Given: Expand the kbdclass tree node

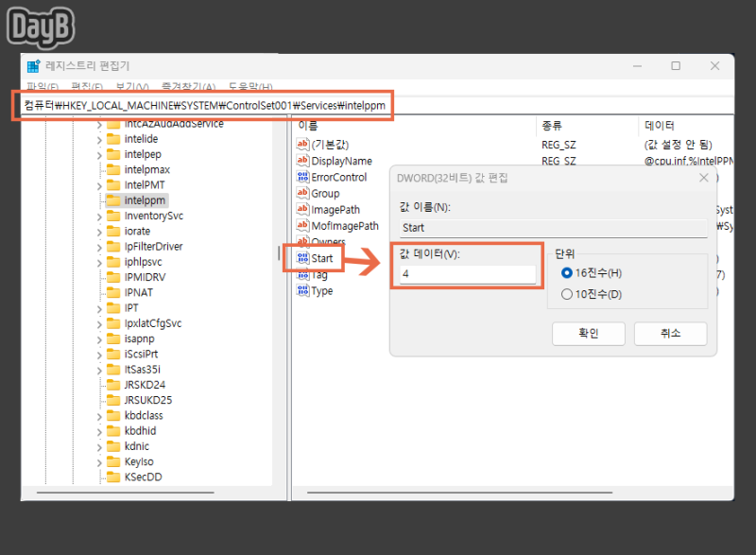Looking at the screenshot, I should coord(99,417).
